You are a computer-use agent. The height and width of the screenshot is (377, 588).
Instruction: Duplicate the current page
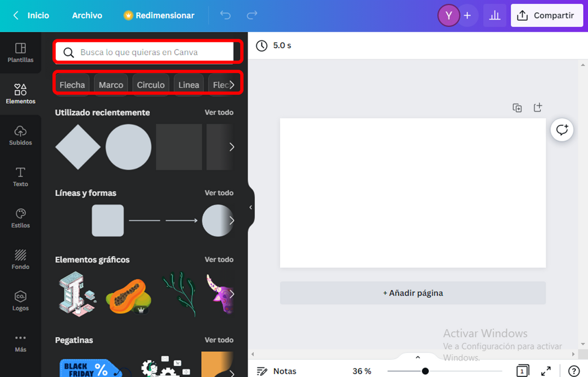517,108
